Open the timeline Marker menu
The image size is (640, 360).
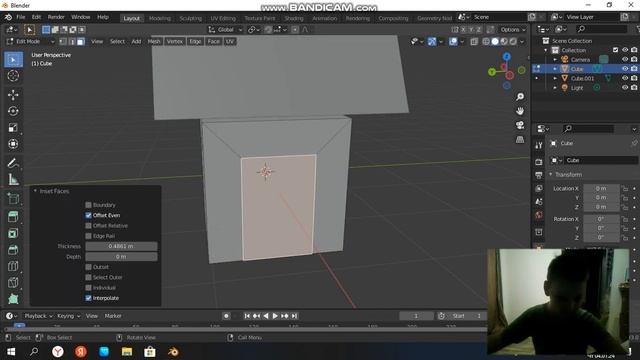[113, 316]
